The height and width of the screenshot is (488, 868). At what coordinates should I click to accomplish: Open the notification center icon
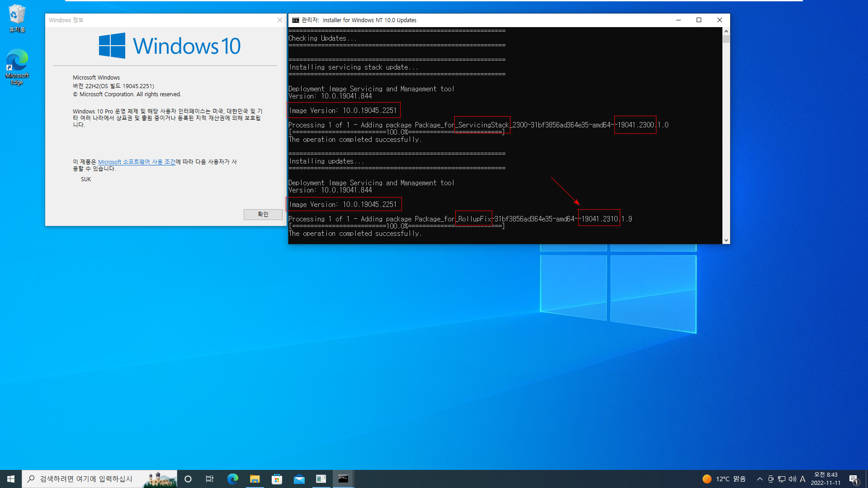tap(854, 479)
